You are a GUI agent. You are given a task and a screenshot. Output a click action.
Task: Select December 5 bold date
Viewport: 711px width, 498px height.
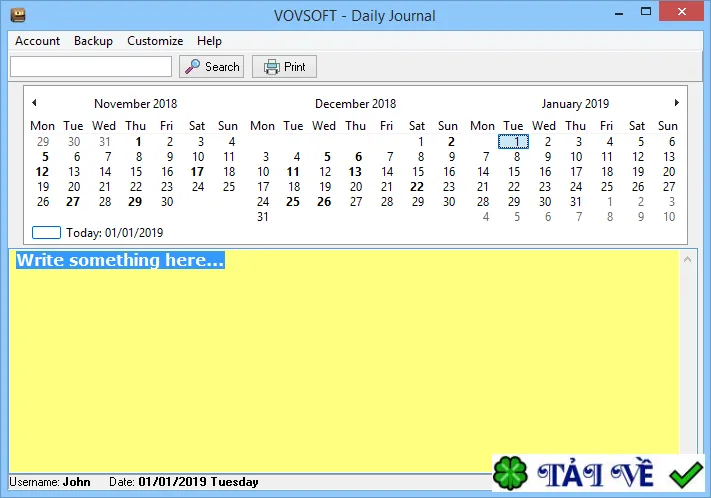pyautogui.click(x=327, y=157)
